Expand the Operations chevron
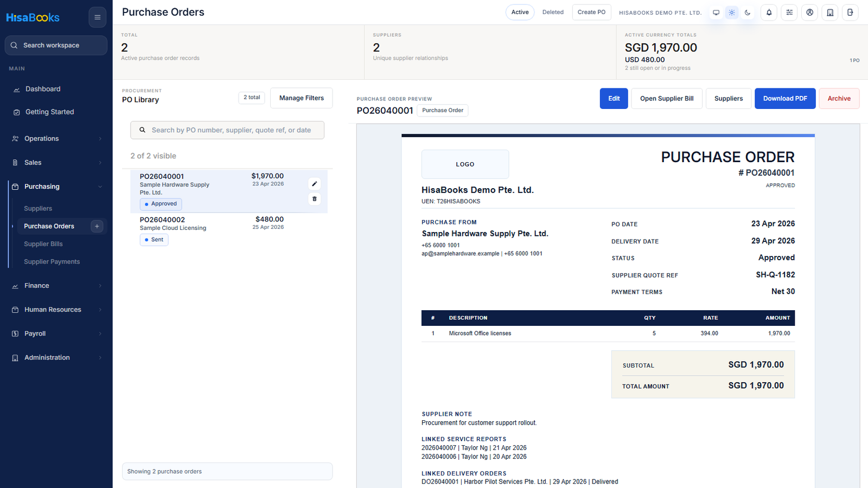 [100, 139]
